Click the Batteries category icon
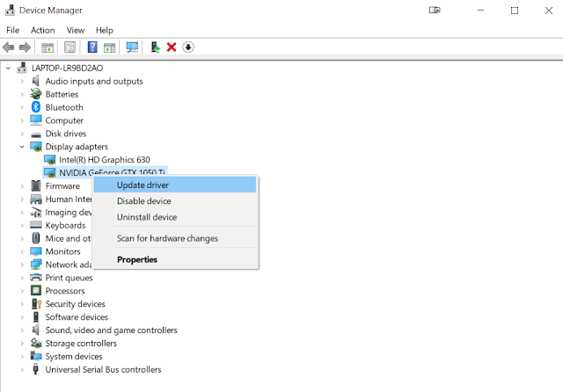 (35, 94)
